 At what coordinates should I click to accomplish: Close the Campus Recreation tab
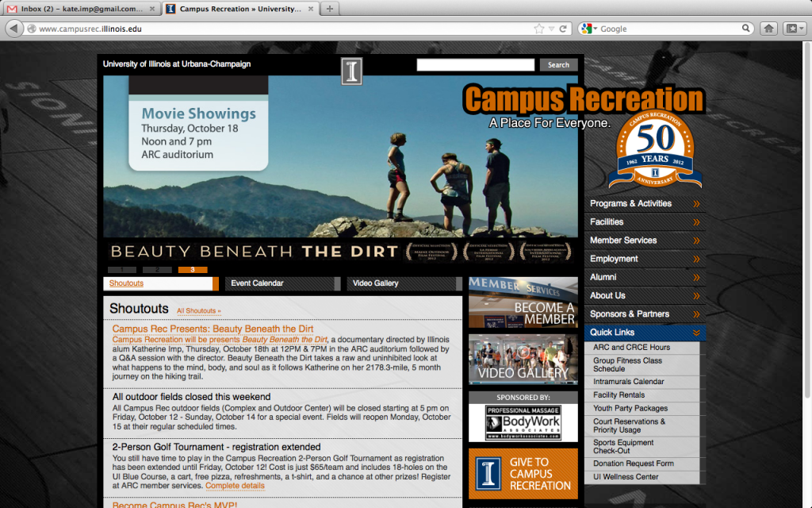tap(311, 9)
